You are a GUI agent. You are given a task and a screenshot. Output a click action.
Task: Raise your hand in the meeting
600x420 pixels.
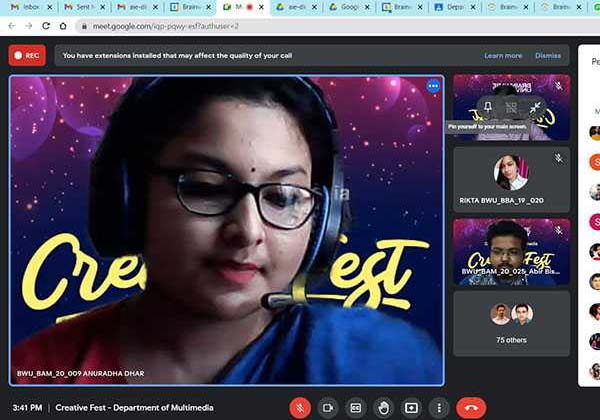tap(383, 408)
